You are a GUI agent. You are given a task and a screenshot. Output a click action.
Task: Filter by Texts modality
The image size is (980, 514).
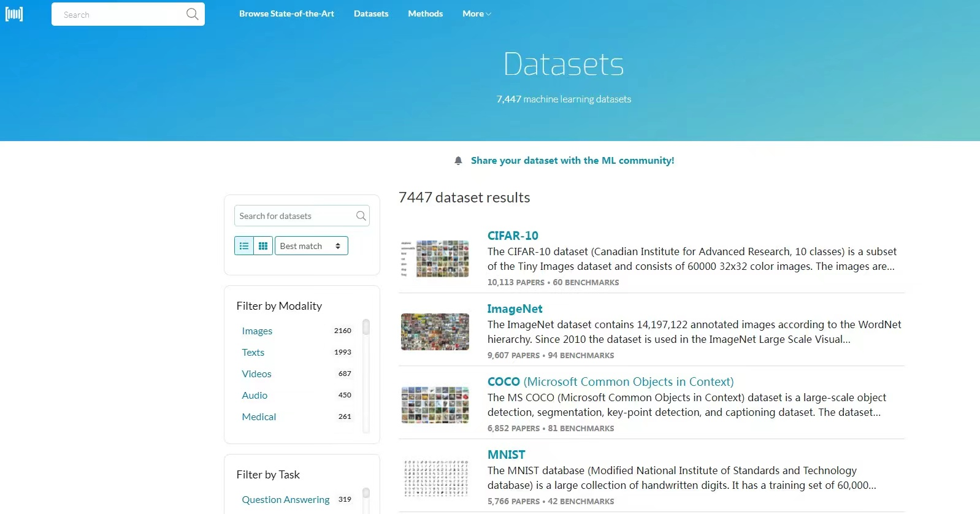click(253, 353)
